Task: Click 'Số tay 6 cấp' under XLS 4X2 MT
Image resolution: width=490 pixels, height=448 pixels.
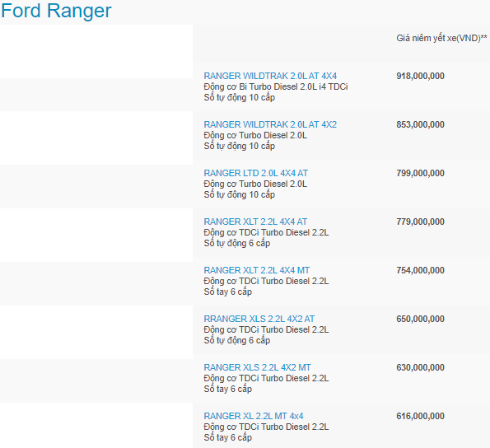Action: click(x=228, y=389)
